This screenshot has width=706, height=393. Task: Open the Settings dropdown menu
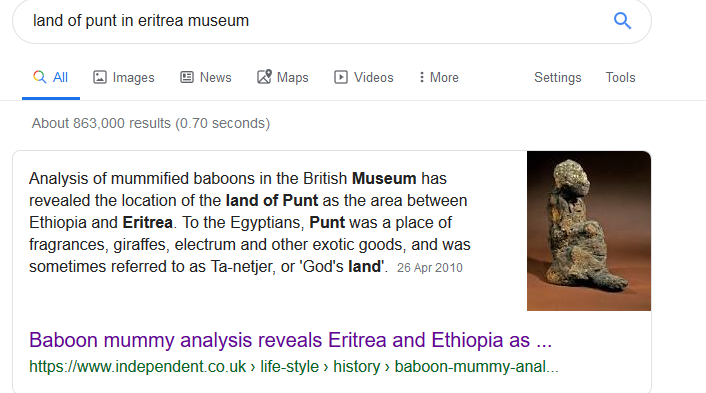(x=557, y=78)
